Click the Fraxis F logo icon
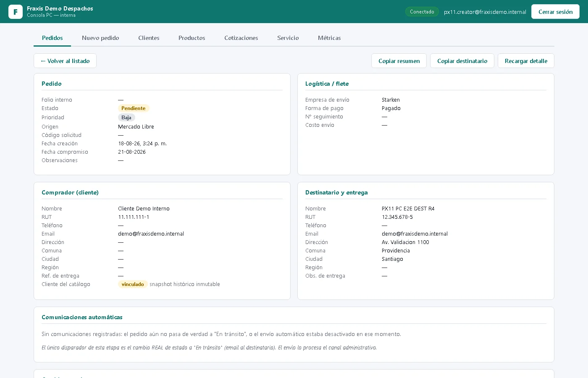The image size is (588, 378). (x=16, y=12)
